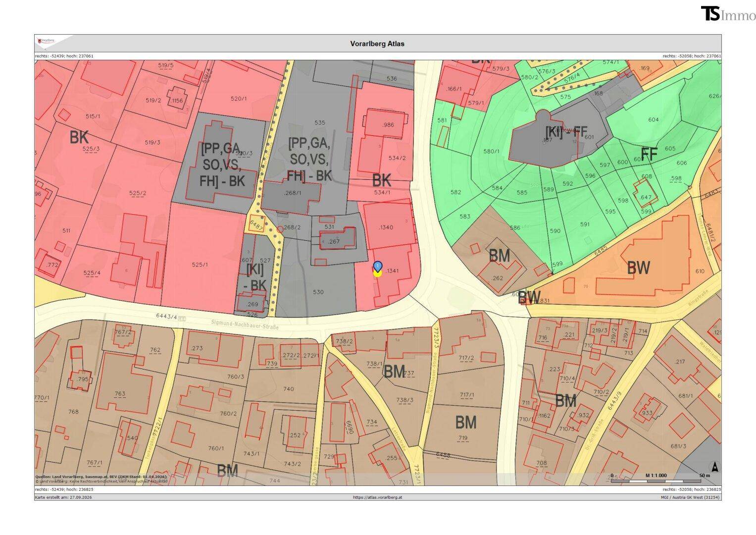Select the orange BW zone label
Image resolution: width=756 pixels, height=535 pixels.
tap(638, 268)
